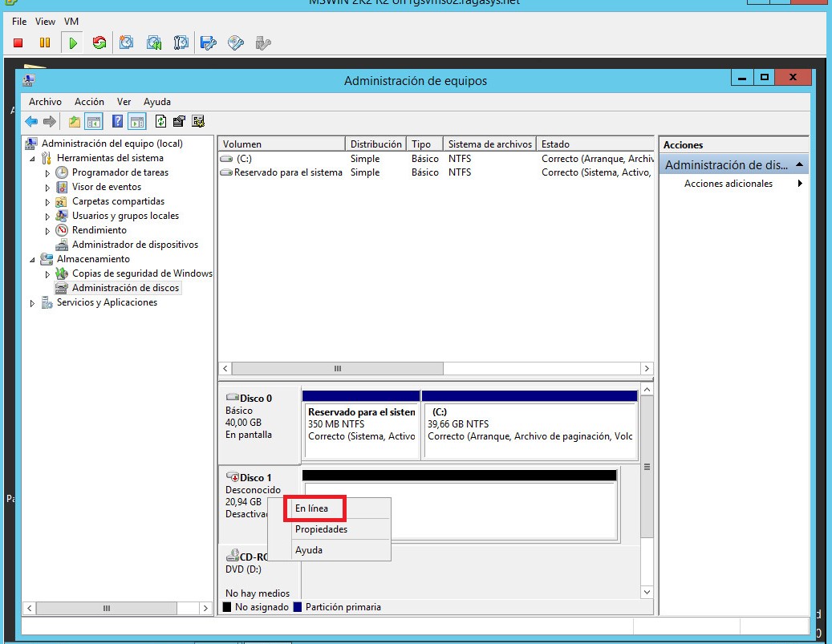832x644 pixels.
Task: Choose En línea from the context menu
Action: click(x=313, y=508)
